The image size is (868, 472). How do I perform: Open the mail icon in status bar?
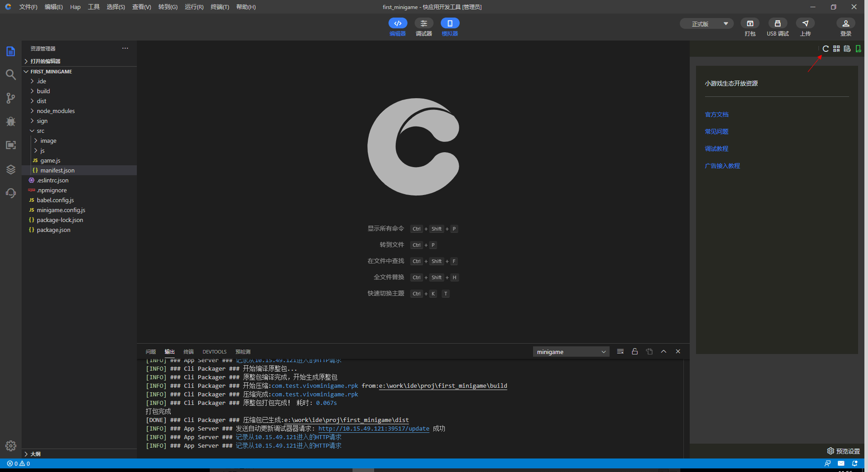[x=841, y=463]
